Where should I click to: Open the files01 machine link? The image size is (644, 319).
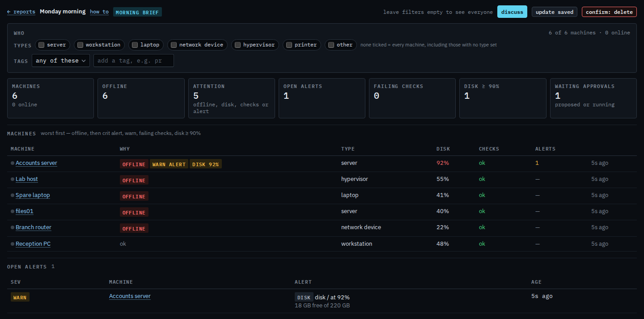tap(25, 211)
